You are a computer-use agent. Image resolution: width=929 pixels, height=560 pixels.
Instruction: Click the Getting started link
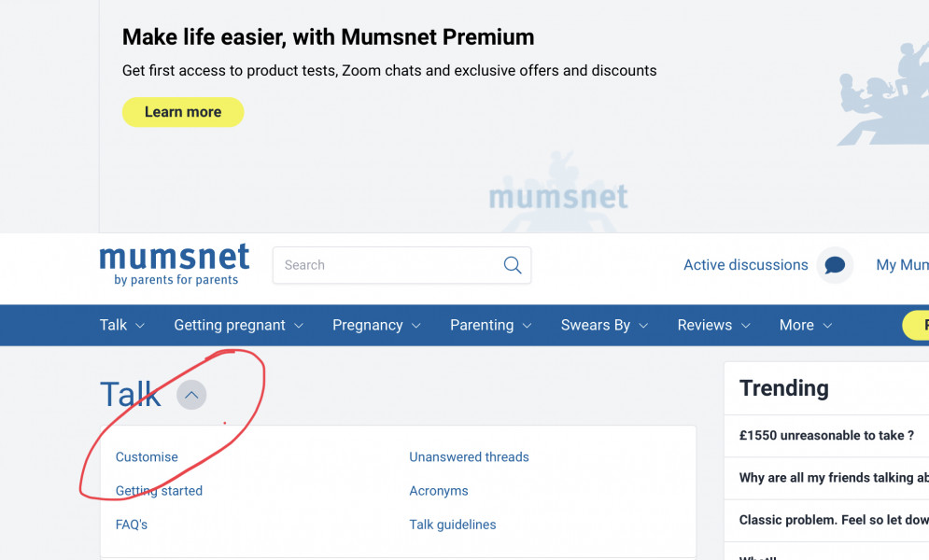click(x=159, y=490)
